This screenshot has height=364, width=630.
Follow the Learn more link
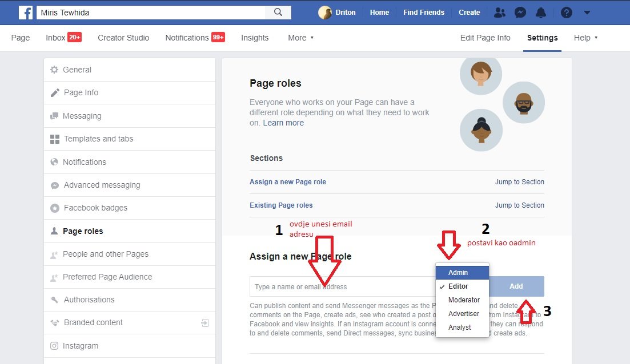[283, 123]
